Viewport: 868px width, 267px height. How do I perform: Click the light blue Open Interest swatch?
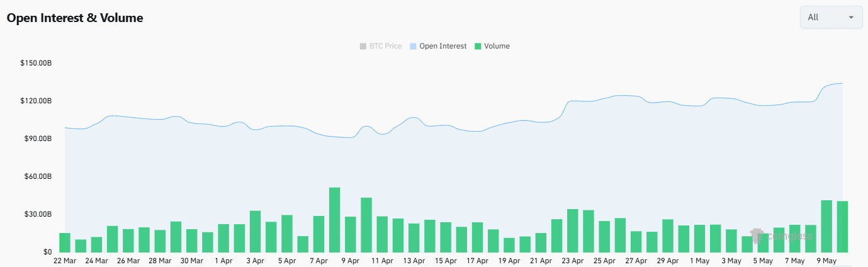[x=413, y=46]
